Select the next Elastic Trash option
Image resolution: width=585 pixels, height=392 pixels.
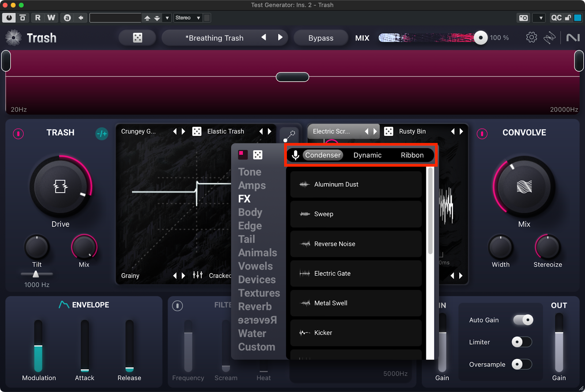point(269,132)
